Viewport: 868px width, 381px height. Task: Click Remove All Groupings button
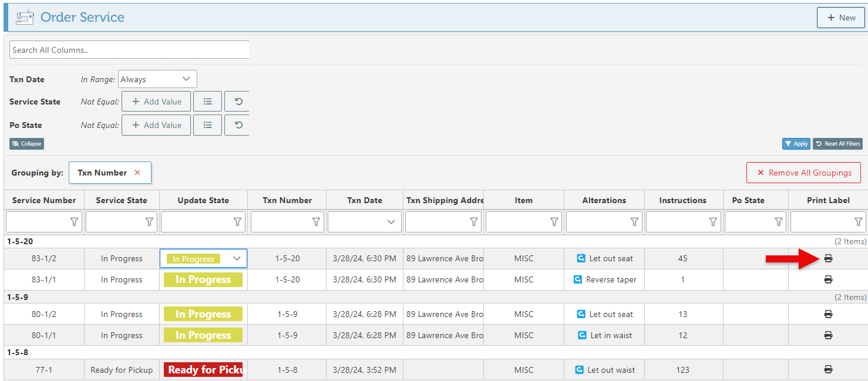click(x=803, y=173)
